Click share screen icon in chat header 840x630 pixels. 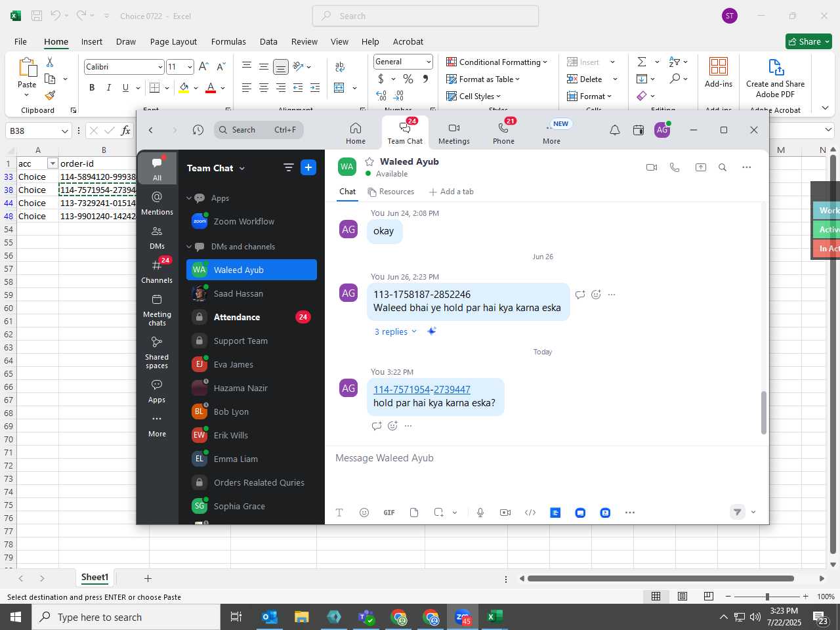tap(701, 167)
